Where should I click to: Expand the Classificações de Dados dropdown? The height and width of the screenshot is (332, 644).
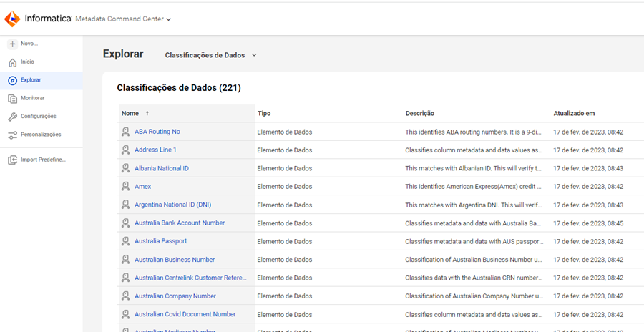210,55
